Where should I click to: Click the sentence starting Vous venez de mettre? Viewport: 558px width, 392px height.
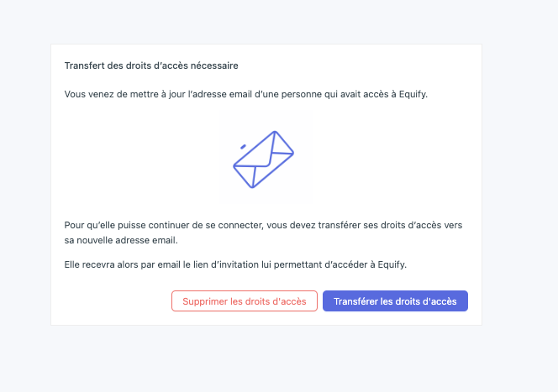(x=246, y=94)
